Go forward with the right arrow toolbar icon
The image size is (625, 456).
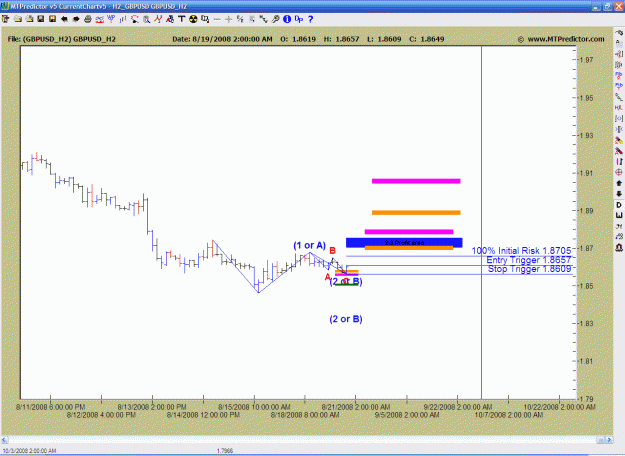coord(76,19)
